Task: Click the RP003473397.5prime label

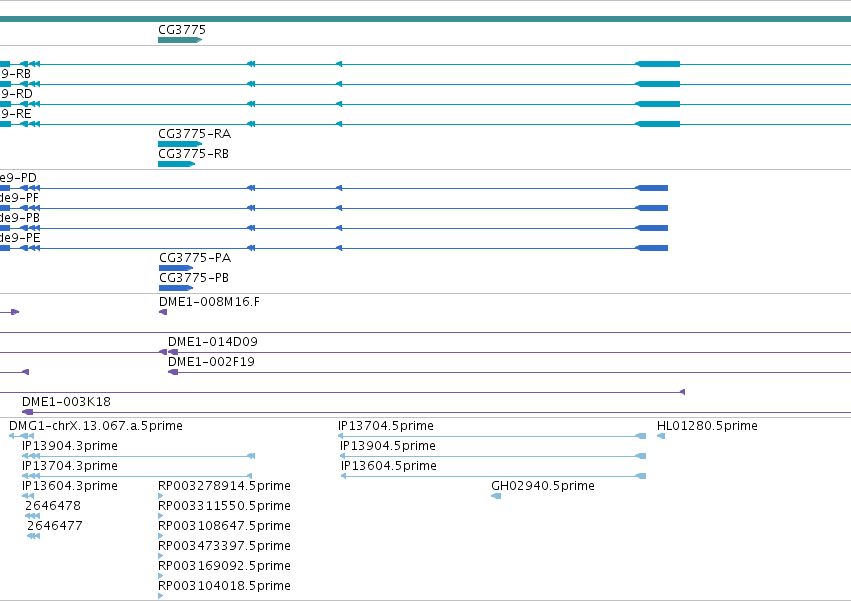Action: [224, 546]
